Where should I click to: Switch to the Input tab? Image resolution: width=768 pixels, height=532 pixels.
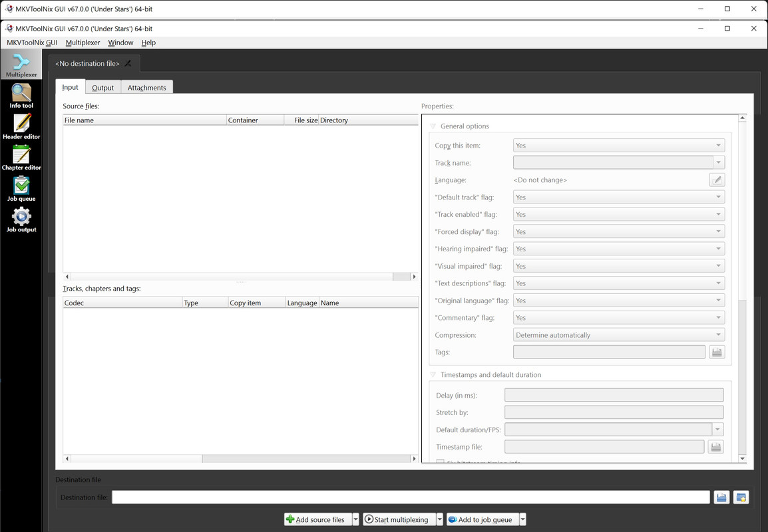(70, 87)
